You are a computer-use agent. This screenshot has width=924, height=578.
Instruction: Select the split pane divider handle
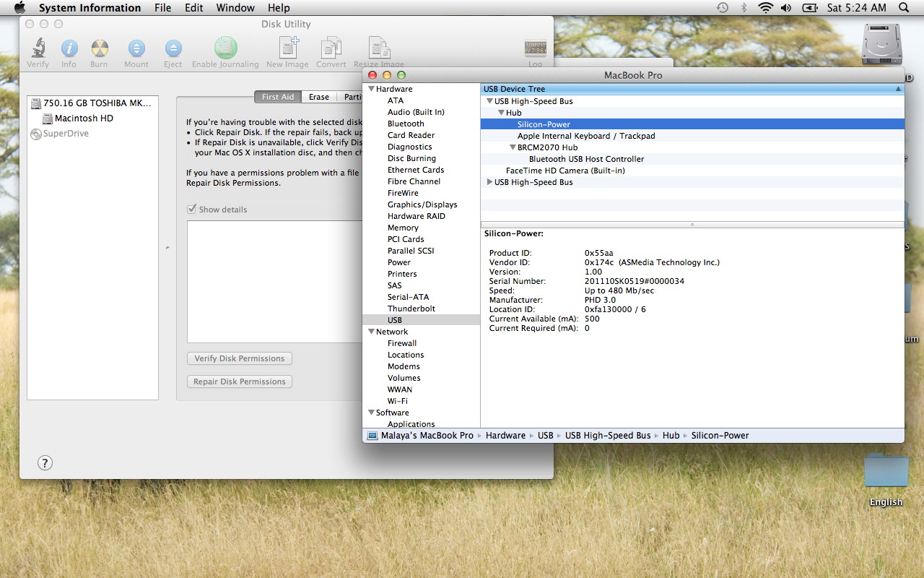(692, 225)
